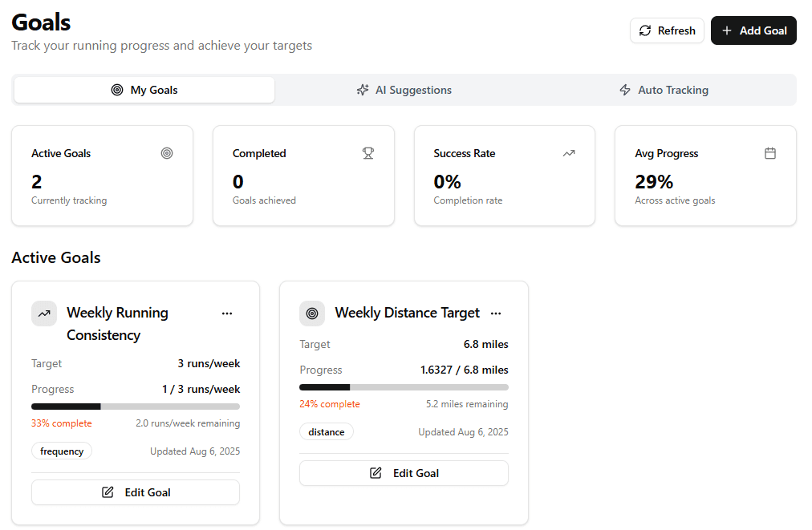This screenshot has width=812, height=530.
Task: Click the trophy icon in Completed card
Action: point(368,153)
